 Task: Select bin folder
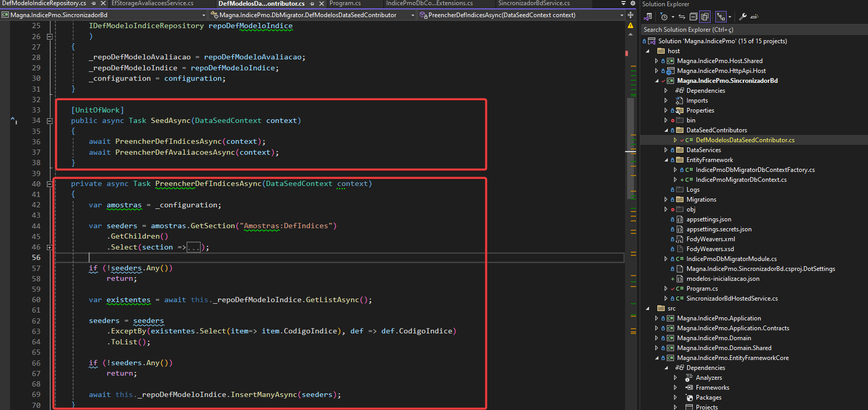coord(691,120)
